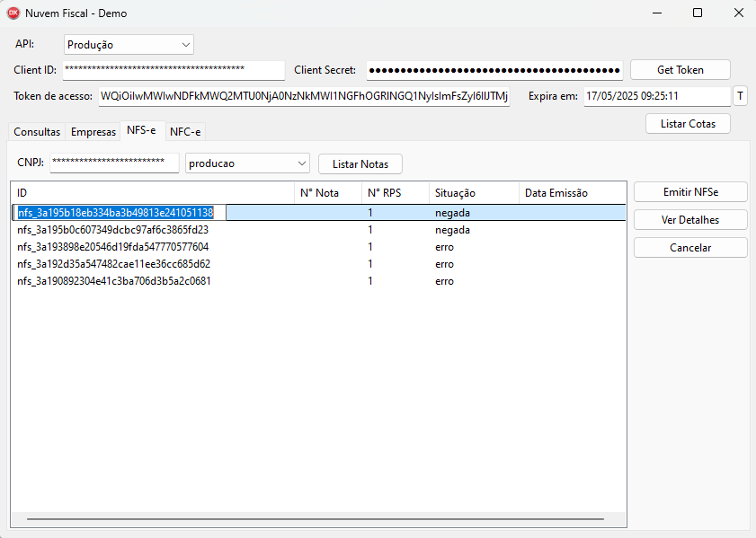Screen dimensions: 756x538
Task: Click the Cancelar button
Action: tap(690, 248)
